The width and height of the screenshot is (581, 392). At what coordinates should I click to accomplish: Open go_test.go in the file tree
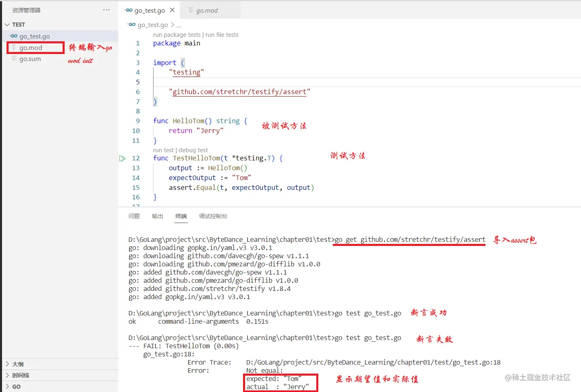pos(34,36)
